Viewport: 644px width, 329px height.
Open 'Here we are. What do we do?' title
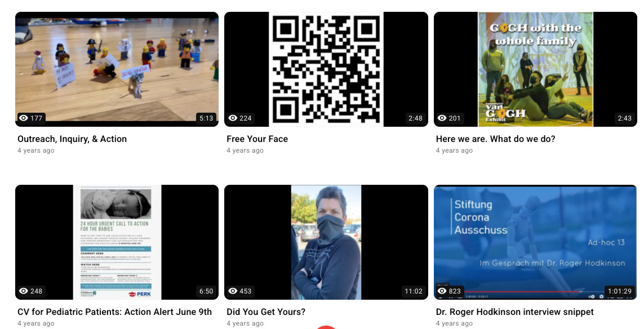(x=495, y=139)
